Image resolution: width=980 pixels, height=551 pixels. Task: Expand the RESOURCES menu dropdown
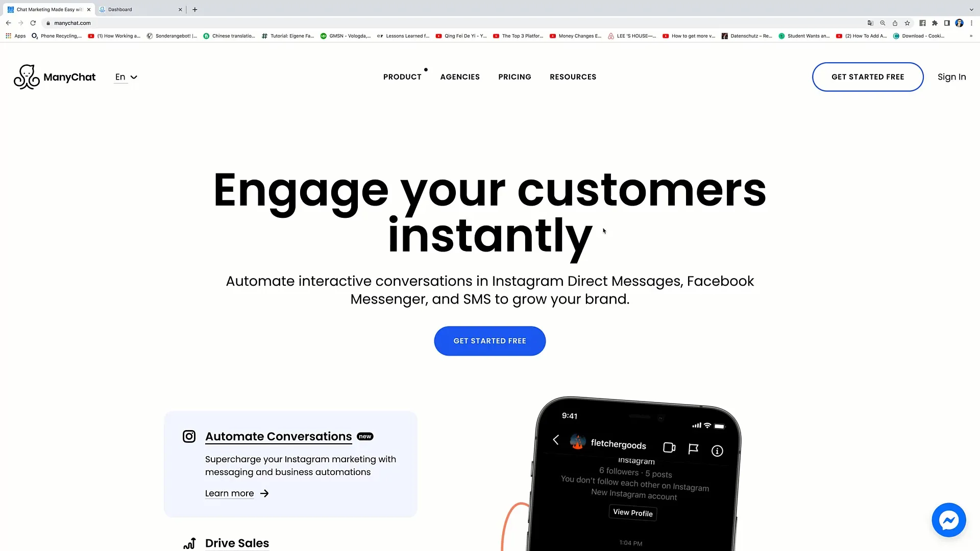pos(573,77)
